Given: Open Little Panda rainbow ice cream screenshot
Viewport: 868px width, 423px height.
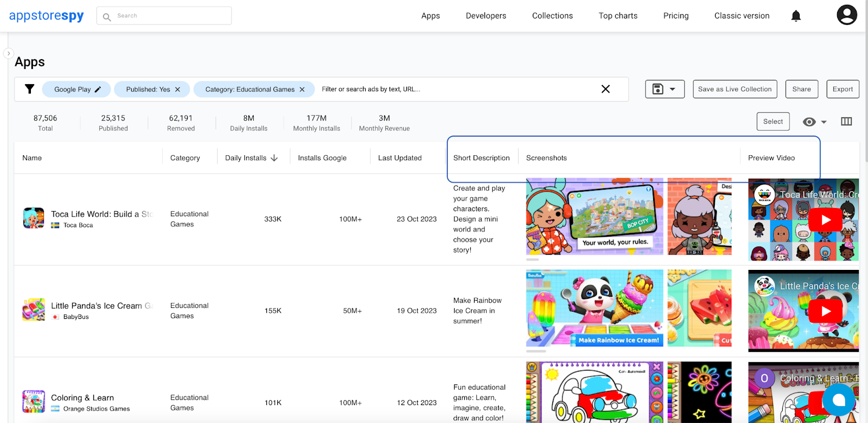Looking at the screenshot, I should point(595,308).
